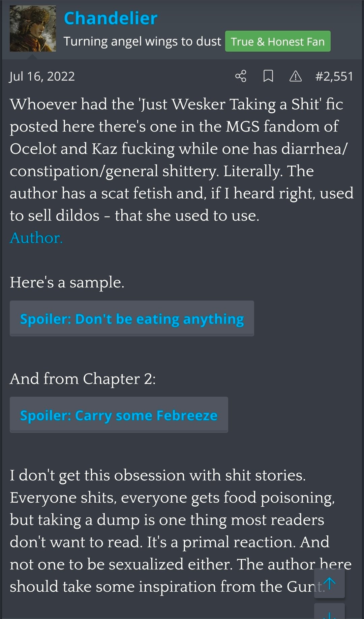Bookmark this post
This screenshot has width=364, height=619.
coord(268,76)
